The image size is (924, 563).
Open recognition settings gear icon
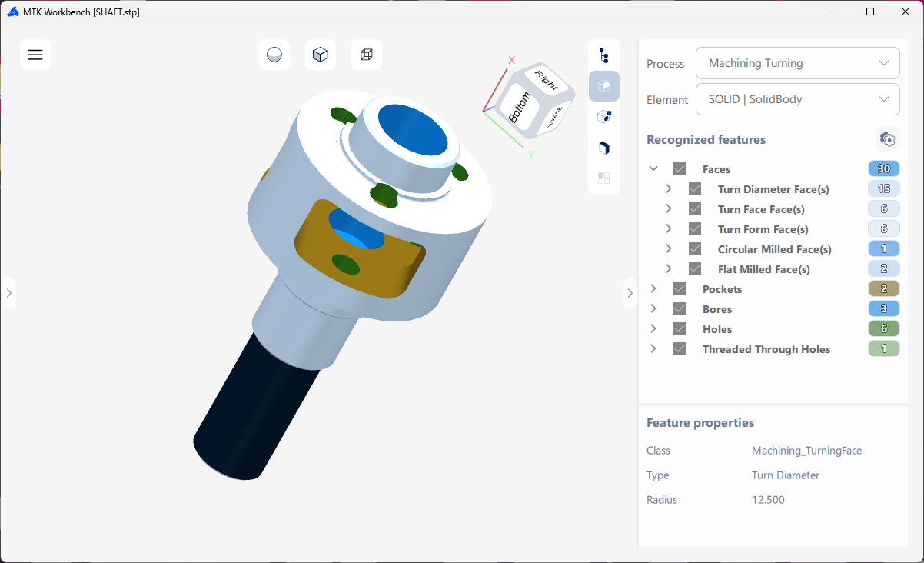point(887,139)
